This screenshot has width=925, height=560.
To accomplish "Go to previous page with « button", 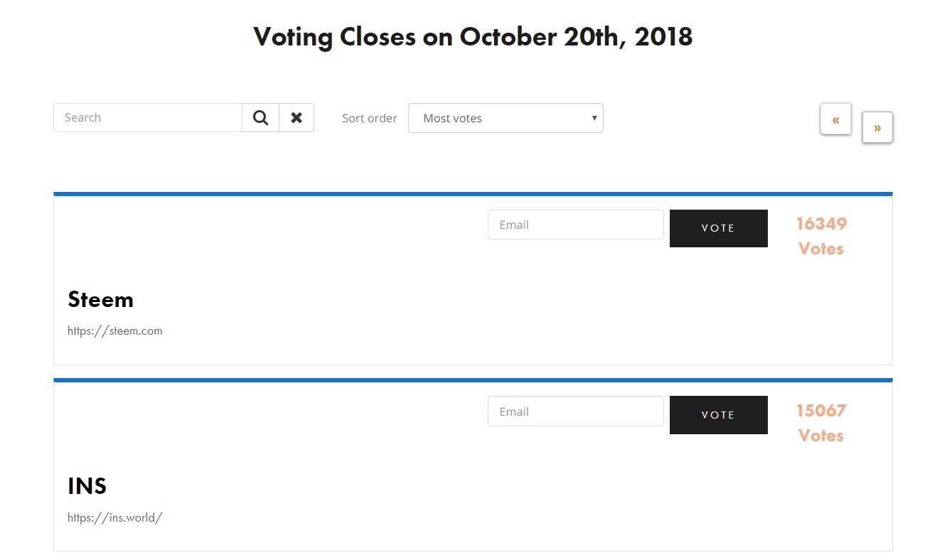I will click(835, 119).
